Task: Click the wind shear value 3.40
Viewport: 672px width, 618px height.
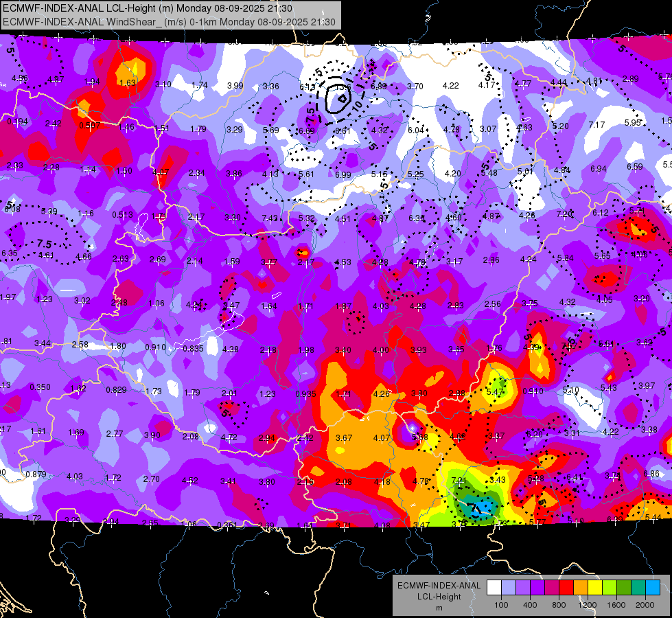Action: coord(343,350)
